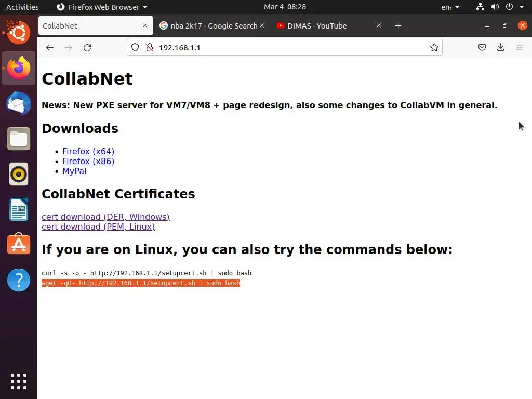
Task: Click the Downloads heading
Action: click(x=80, y=129)
